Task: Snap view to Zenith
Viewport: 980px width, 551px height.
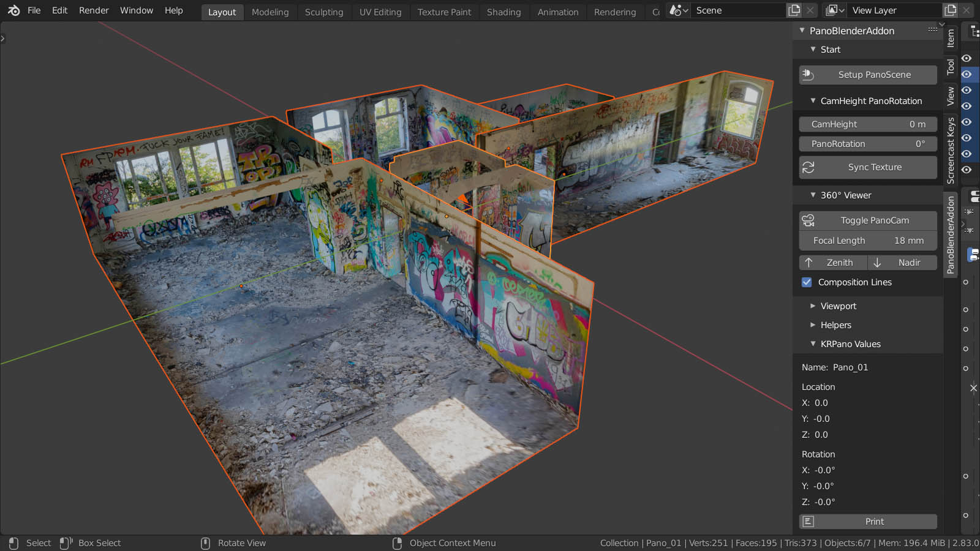Action: click(x=833, y=263)
